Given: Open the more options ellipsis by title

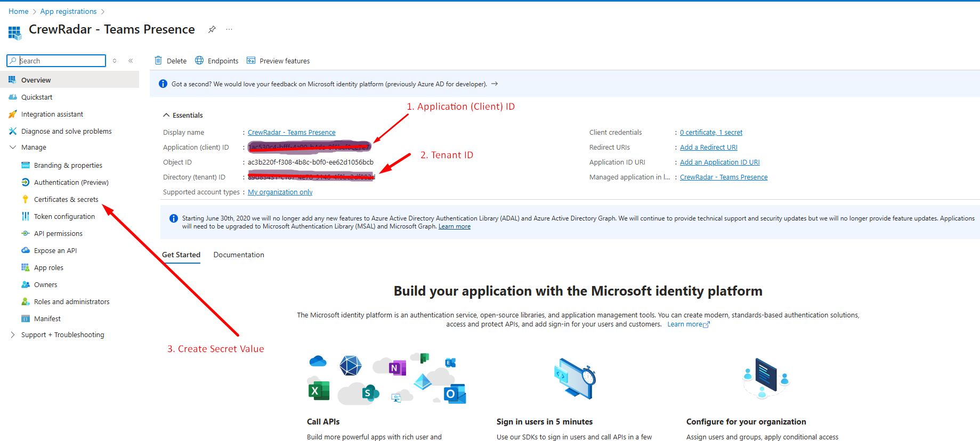Looking at the screenshot, I should pyautogui.click(x=229, y=29).
